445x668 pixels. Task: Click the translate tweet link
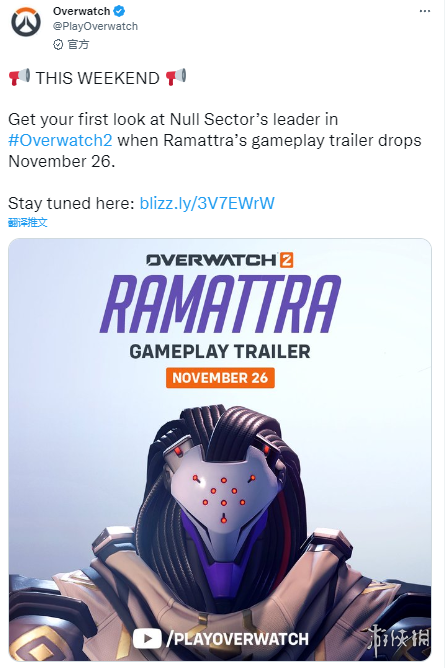(x=28, y=222)
